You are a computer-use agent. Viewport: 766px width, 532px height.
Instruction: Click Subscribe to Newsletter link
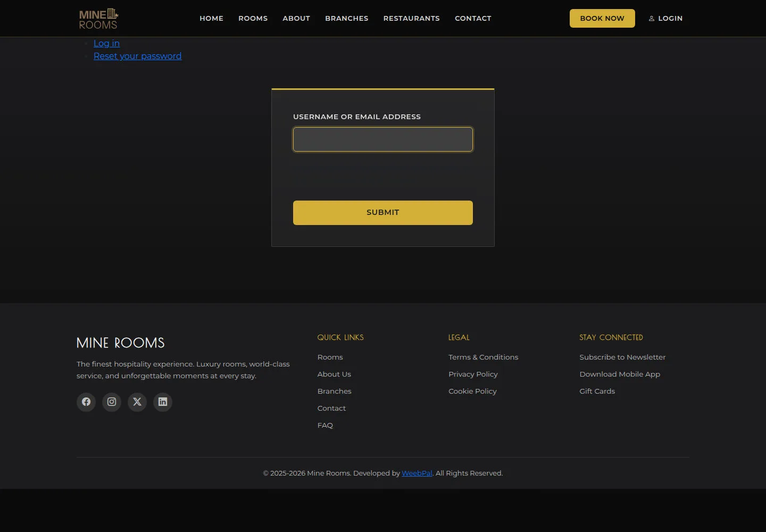click(622, 357)
